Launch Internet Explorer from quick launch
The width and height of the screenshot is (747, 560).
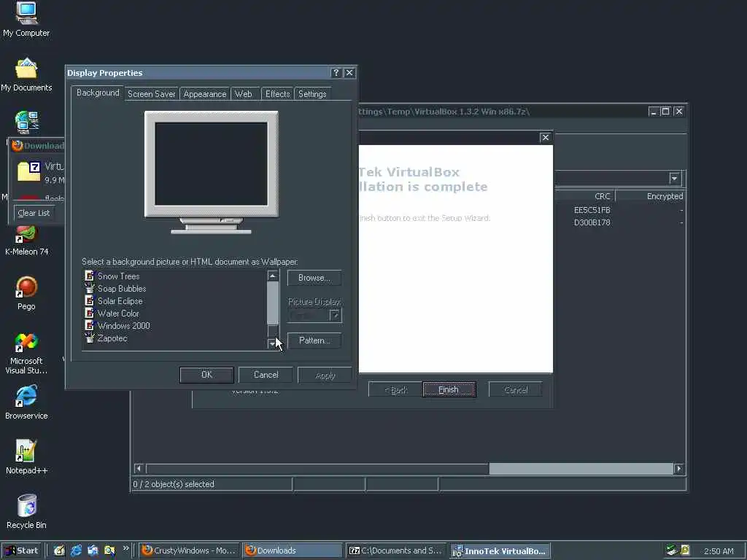[76, 551]
